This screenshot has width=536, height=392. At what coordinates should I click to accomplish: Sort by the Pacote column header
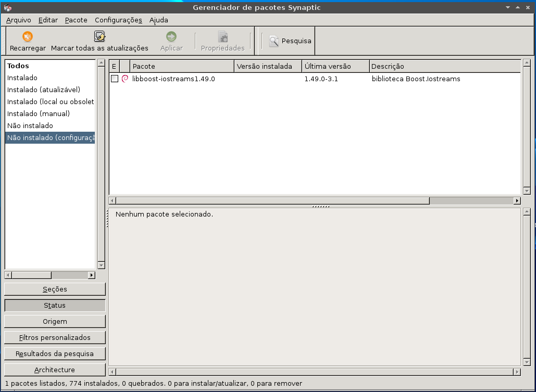tap(182, 66)
